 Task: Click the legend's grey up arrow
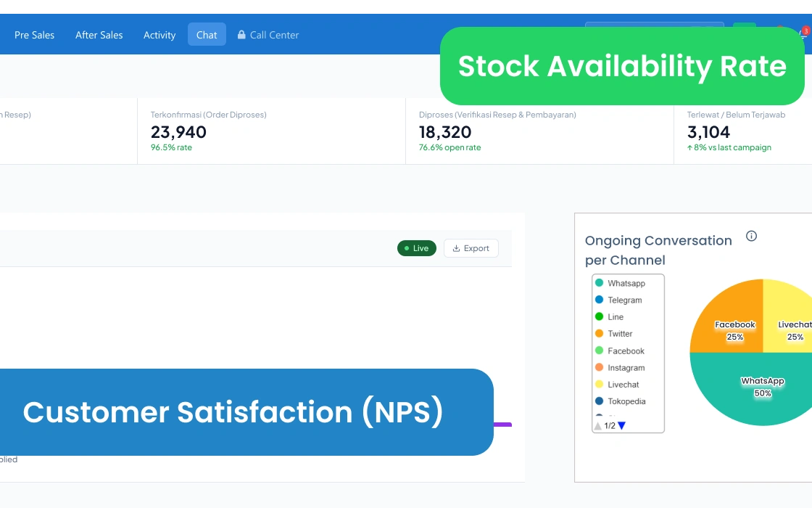click(x=597, y=425)
